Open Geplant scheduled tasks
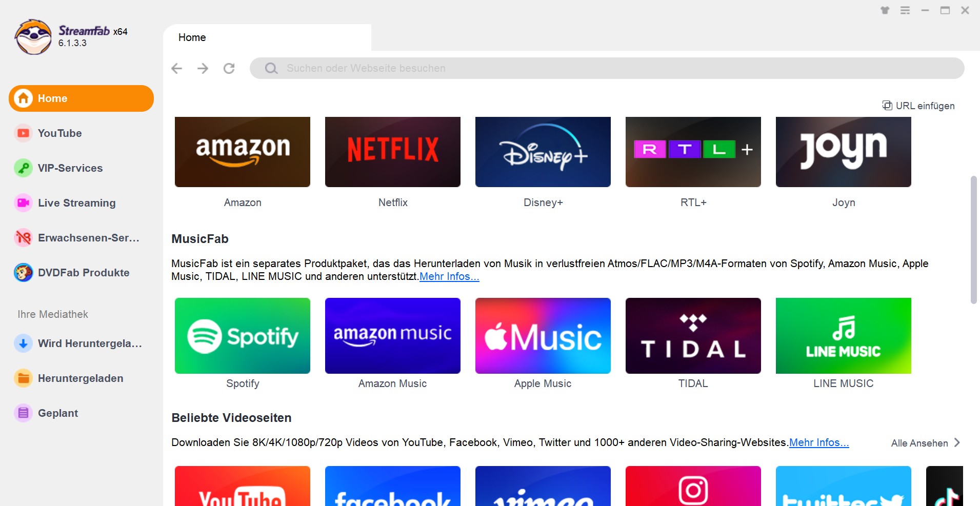The height and width of the screenshot is (506, 980). click(81, 413)
